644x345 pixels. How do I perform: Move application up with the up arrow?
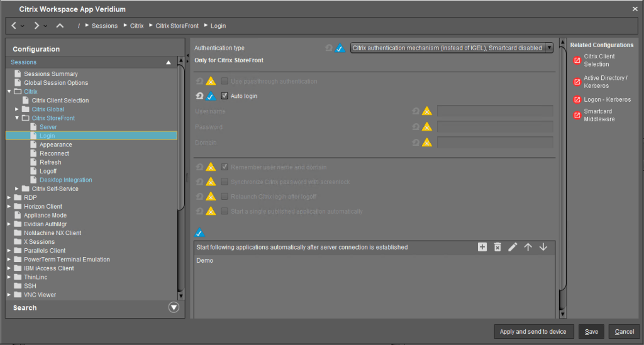[x=528, y=248]
